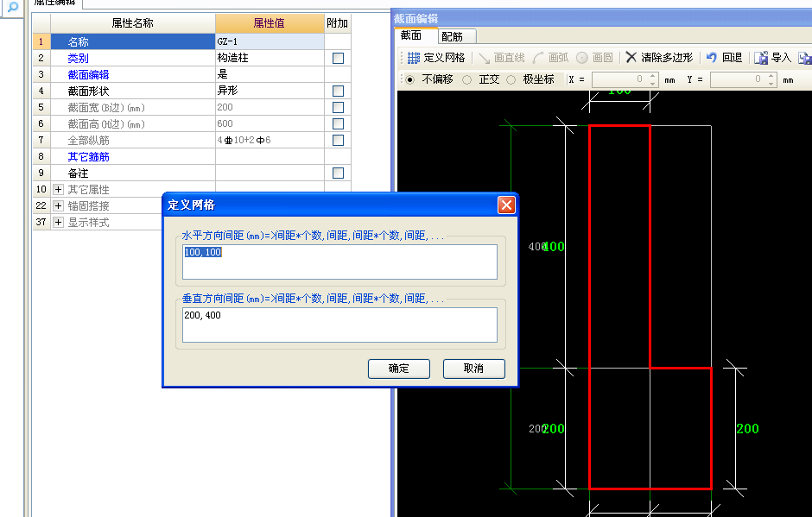Toggle the 附加 checkbox for 截面宽 row
Viewport: 812px width, 517px height.
(x=338, y=107)
